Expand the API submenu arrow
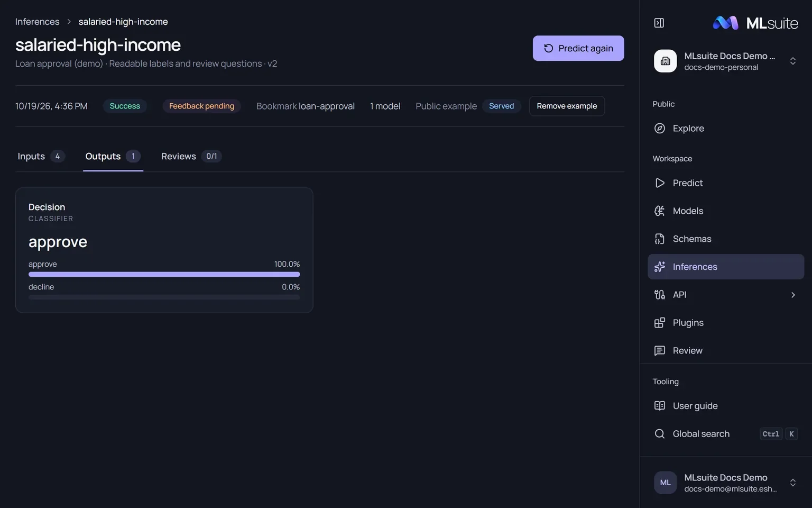This screenshot has width=812, height=508. click(x=793, y=295)
